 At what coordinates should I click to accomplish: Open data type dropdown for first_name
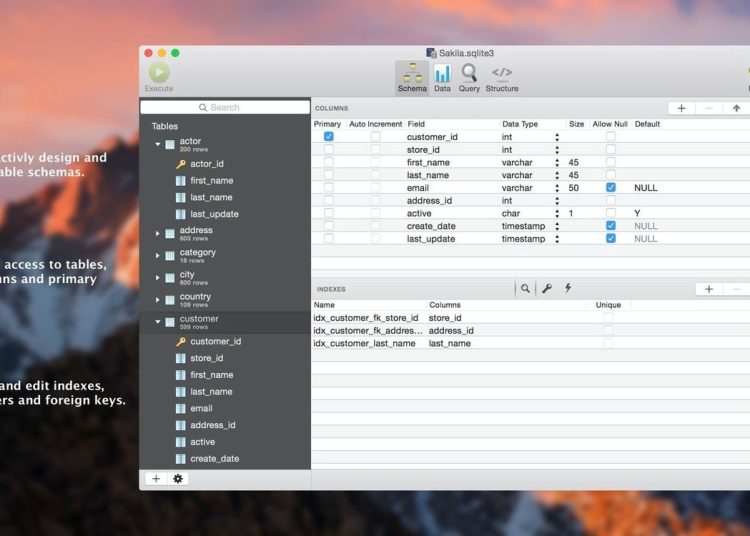click(557, 162)
